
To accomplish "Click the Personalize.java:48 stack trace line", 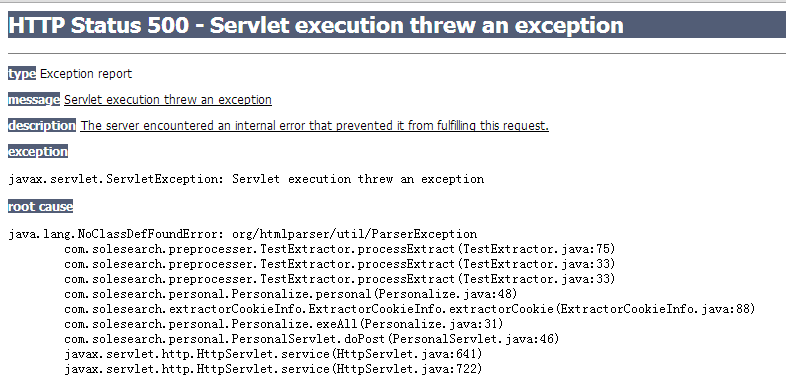I will pyautogui.click(x=290, y=294).
